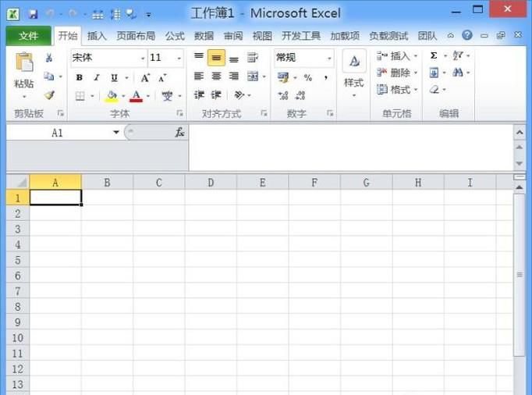Click the Increase Font Size icon
The height and width of the screenshot is (395, 532).
pyautogui.click(x=145, y=77)
